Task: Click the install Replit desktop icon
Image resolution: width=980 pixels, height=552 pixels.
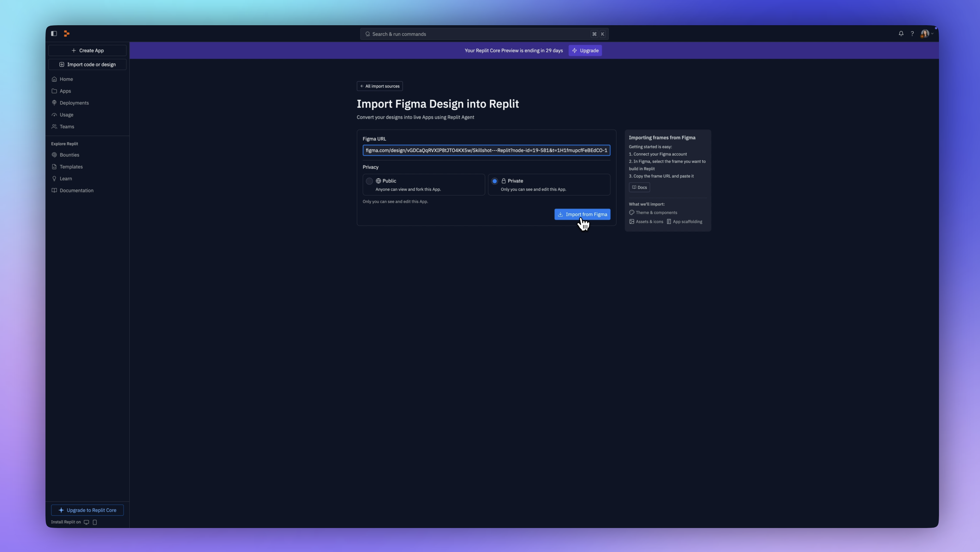Action: [87, 522]
